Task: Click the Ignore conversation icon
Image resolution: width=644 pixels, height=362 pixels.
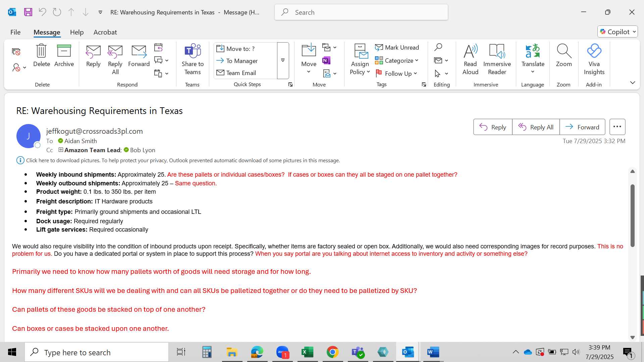Action: (16, 52)
